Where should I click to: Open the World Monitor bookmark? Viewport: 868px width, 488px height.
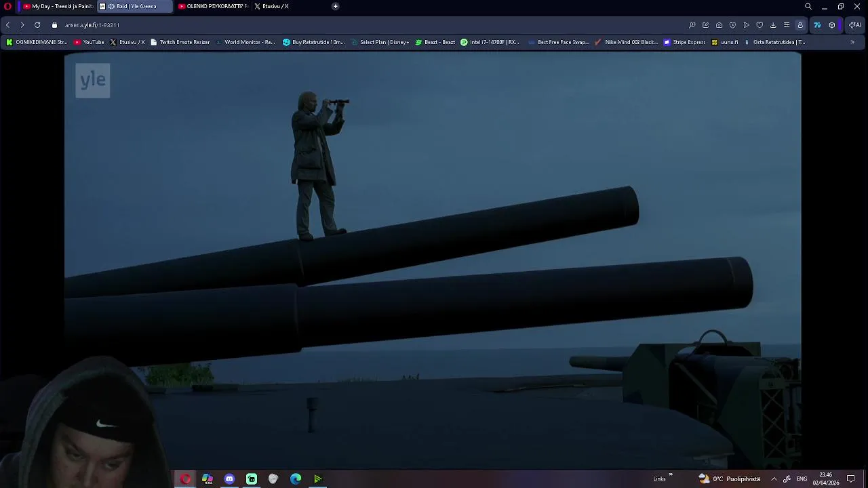(x=245, y=42)
